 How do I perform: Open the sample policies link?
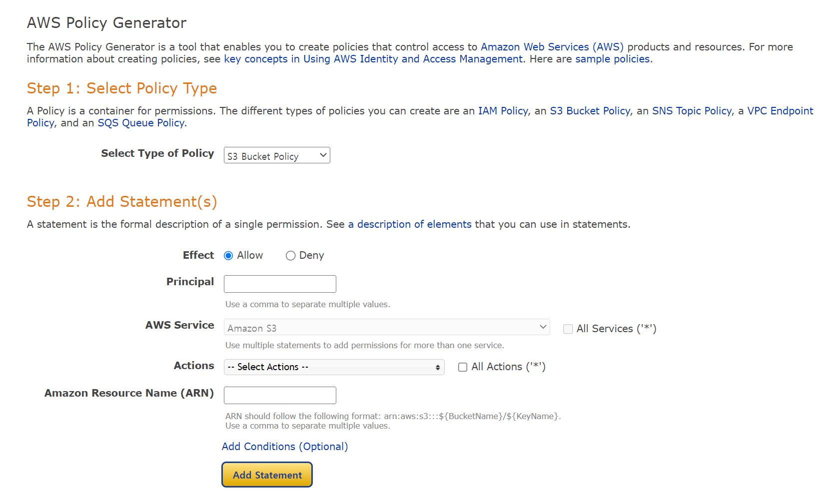point(613,59)
